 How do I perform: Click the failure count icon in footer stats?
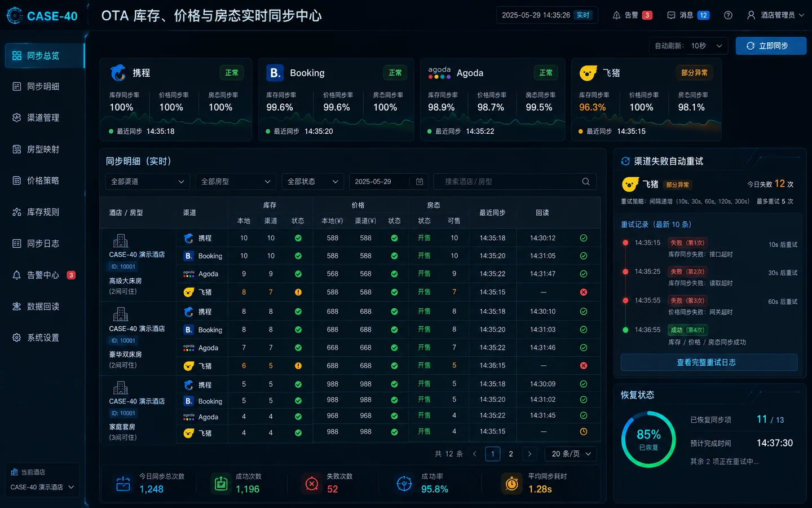point(312,484)
